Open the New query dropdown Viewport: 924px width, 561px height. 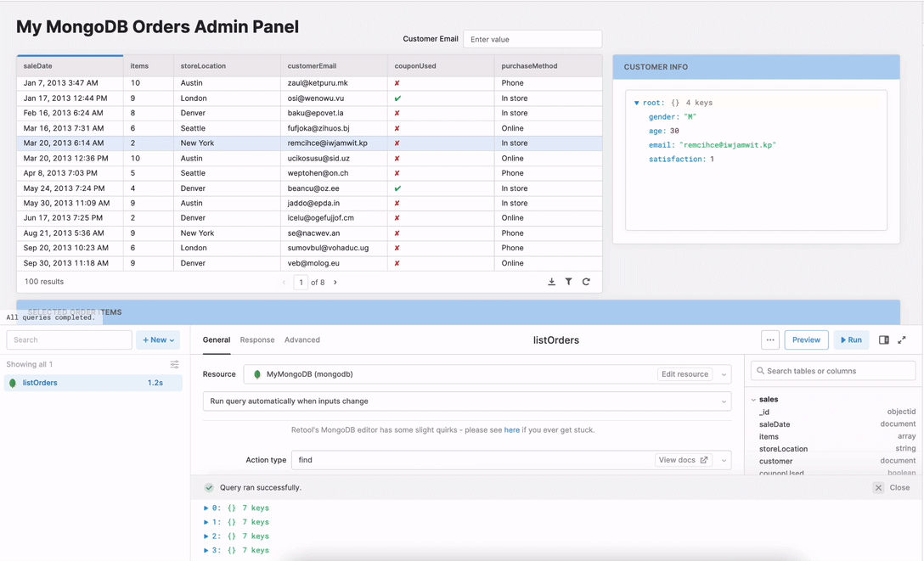click(x=158, y=340)
